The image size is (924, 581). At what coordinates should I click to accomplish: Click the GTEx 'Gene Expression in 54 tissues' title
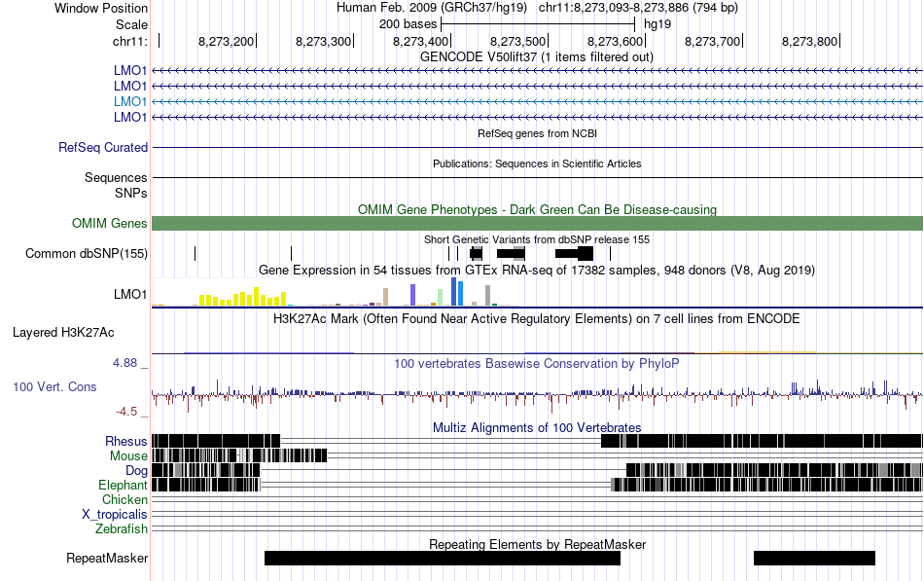[x=537, y=271]
